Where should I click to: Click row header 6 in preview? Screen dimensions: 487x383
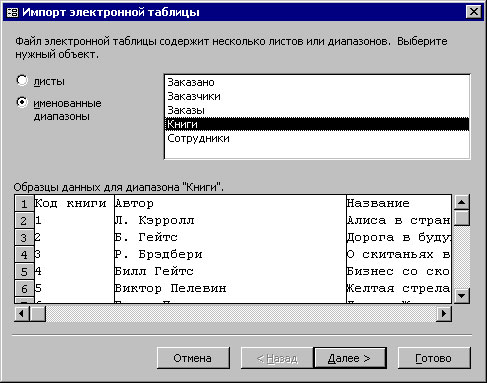(24, 288)
